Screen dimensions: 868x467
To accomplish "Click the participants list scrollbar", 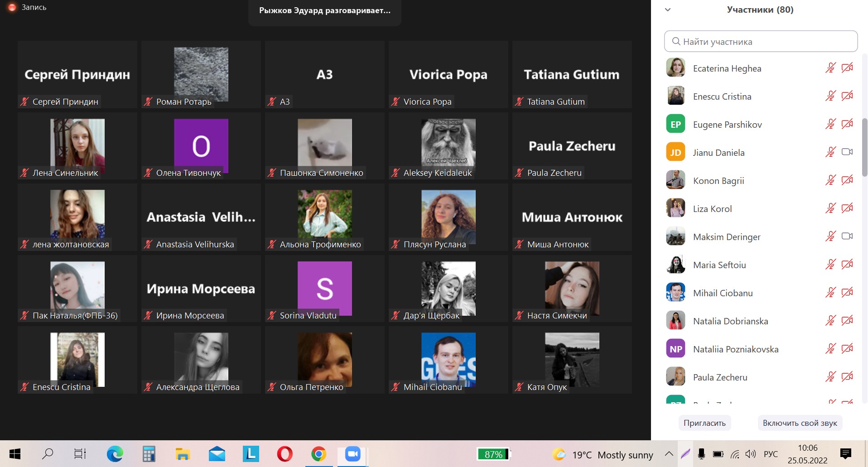I will click(864, 147).
